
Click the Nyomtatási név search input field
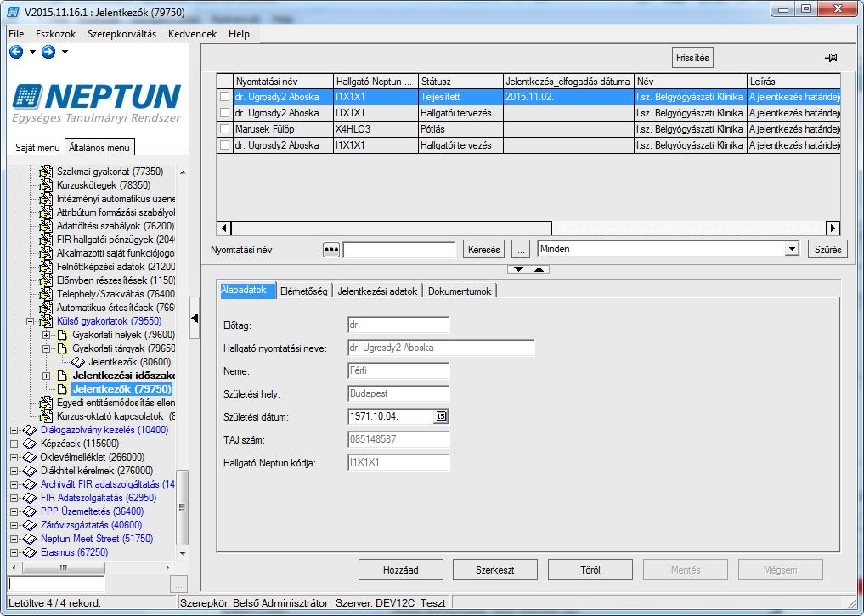pos(399,250)
